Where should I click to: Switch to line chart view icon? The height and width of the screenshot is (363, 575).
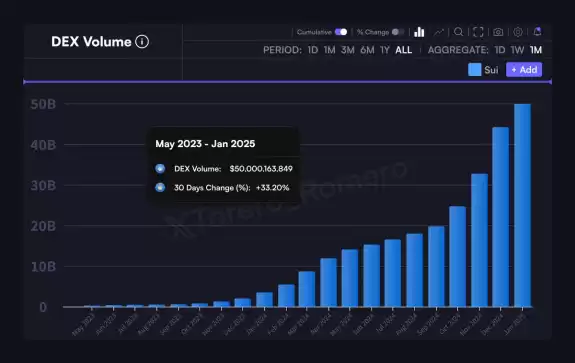[x=439, y=32]
